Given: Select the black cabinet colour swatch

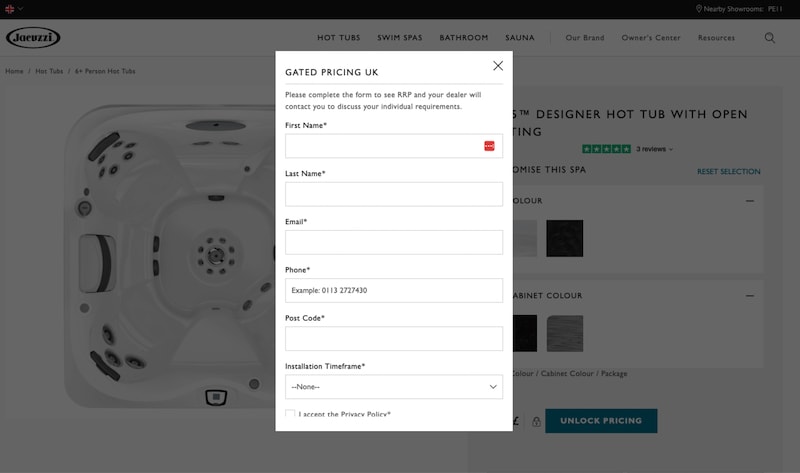Looking at the screenshot, I should pos(525,333).
